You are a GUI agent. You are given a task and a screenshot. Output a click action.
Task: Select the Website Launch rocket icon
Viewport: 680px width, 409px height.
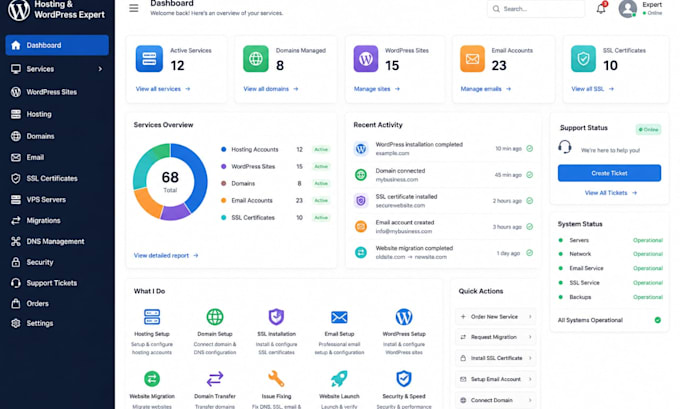pos(339,379)
